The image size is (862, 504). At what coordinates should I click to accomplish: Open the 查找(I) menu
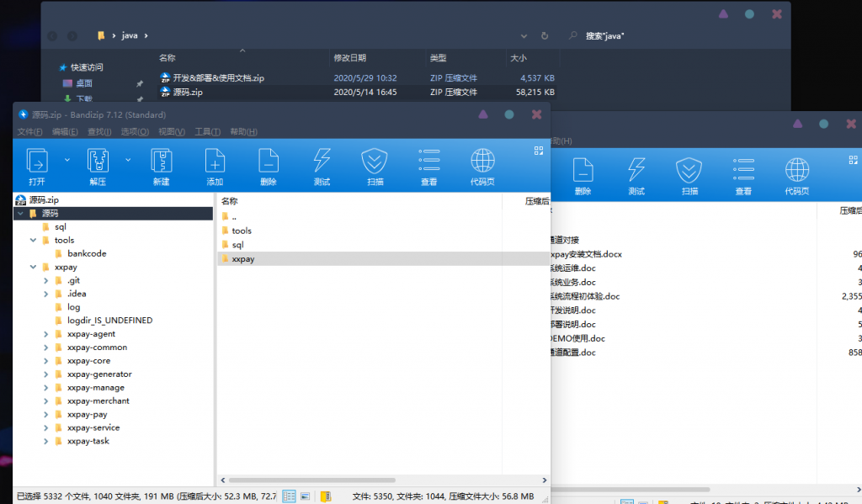click(x=99, y=132)
